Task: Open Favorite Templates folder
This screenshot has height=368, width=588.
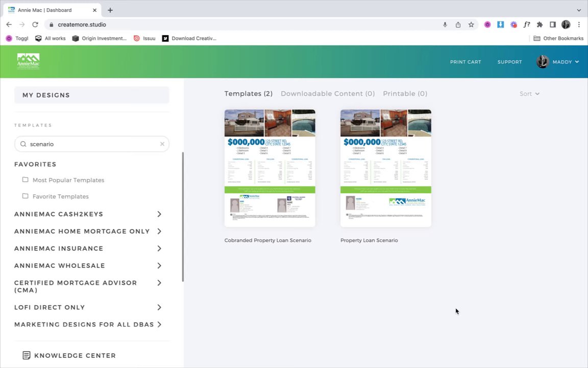Action: 60,196
